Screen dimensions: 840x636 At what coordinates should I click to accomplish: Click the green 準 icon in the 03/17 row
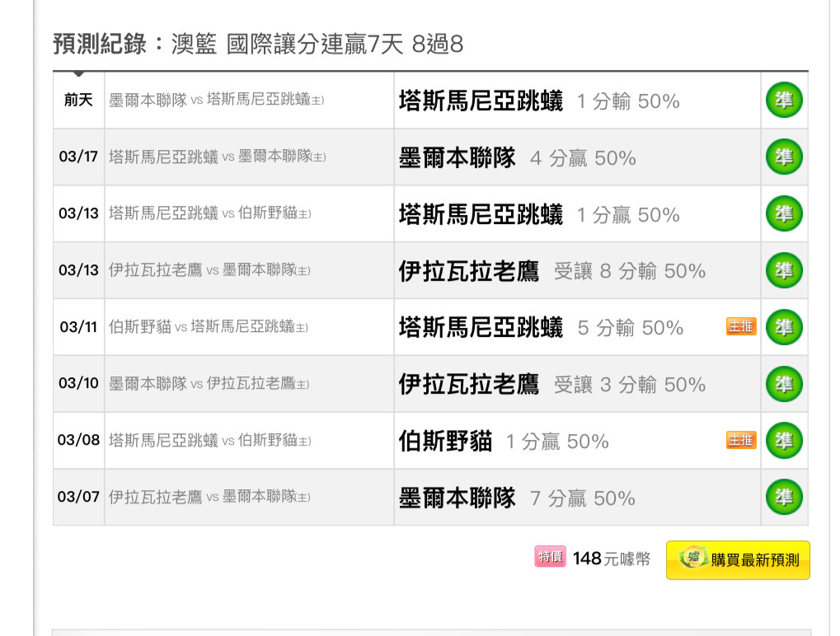(784, 157)
